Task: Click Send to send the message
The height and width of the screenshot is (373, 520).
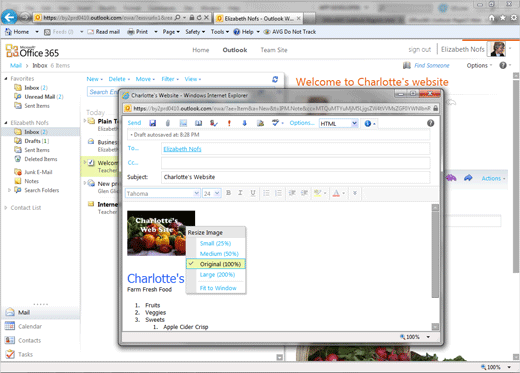Action: pyautogui.click(x=134, y=123)
